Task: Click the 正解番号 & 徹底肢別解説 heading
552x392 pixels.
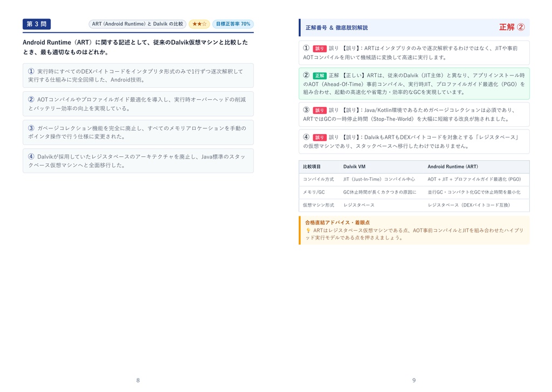Action: click(x=336, y=27)
